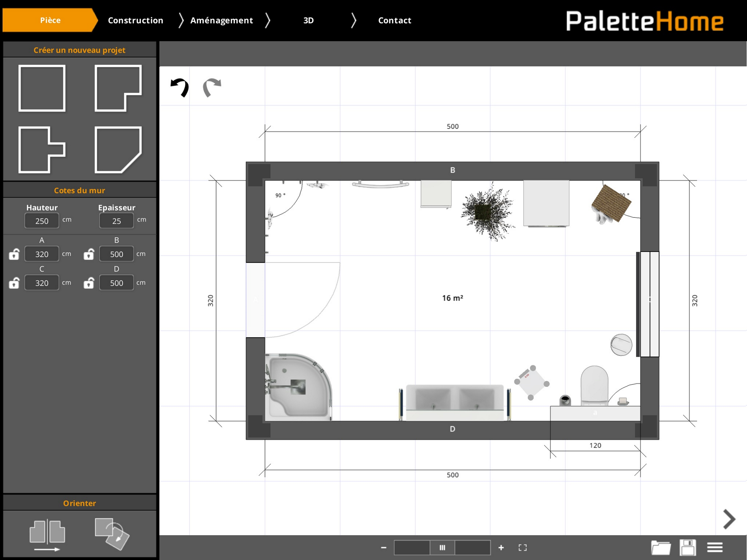Edit wall A length field
The width and height of the screenshot is (747, 560).
[42, 254]
